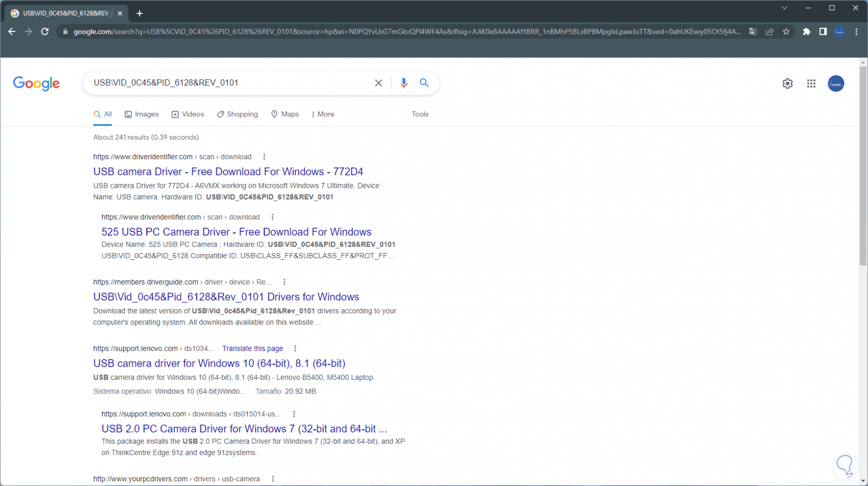The image size is (868, 486).
Task: Open Chrome extensions puzzle icon
Action: coord(806,32)
